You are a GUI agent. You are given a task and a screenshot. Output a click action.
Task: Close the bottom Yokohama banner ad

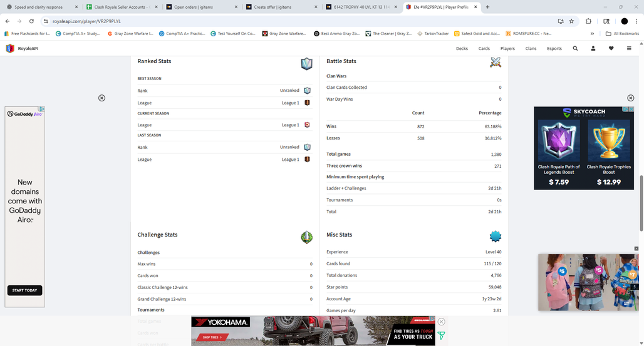pyautogui.click(x=441, y=322)
